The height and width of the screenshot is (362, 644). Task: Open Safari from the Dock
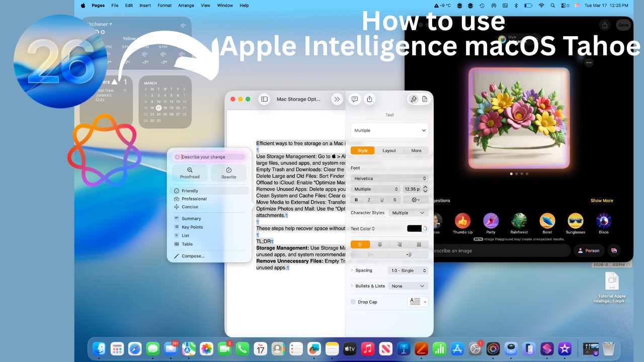point(135,348)
